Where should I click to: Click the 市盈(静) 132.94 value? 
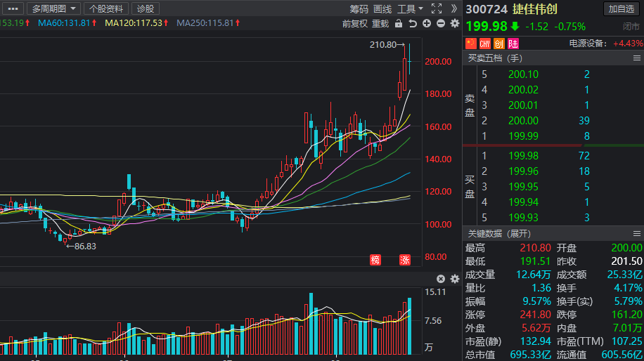pos(535,341)
